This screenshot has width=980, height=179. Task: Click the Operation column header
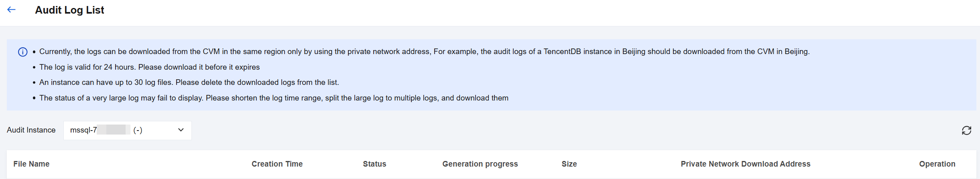(x=937, y=164)
